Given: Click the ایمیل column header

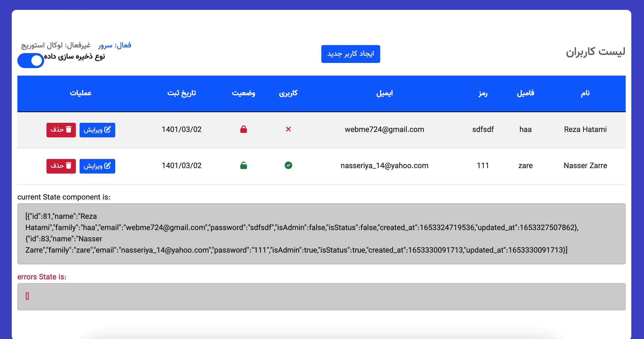Looking at the screenshot, I should [384, 93].
